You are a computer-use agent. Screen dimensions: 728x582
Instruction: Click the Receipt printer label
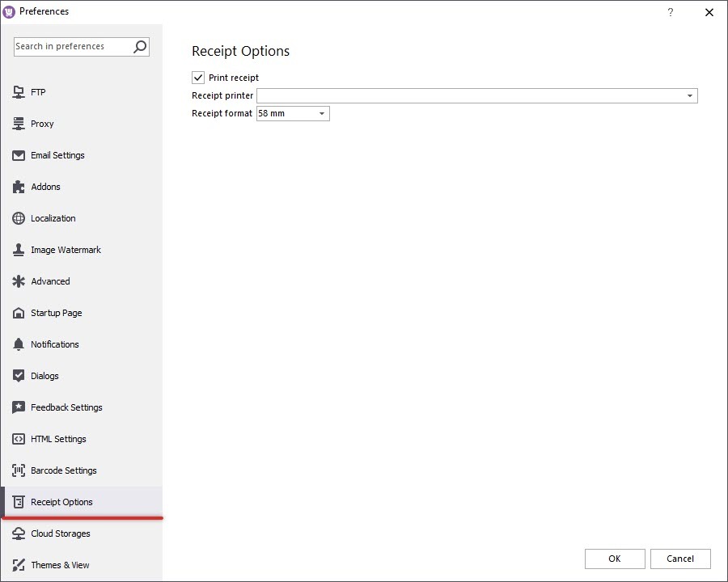222,95
